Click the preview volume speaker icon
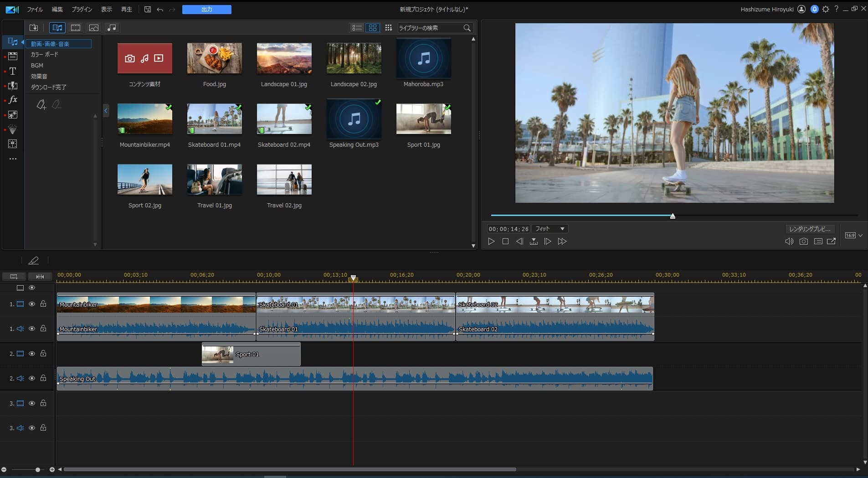This screenshot has width=868, height=478. click(789, 242)
